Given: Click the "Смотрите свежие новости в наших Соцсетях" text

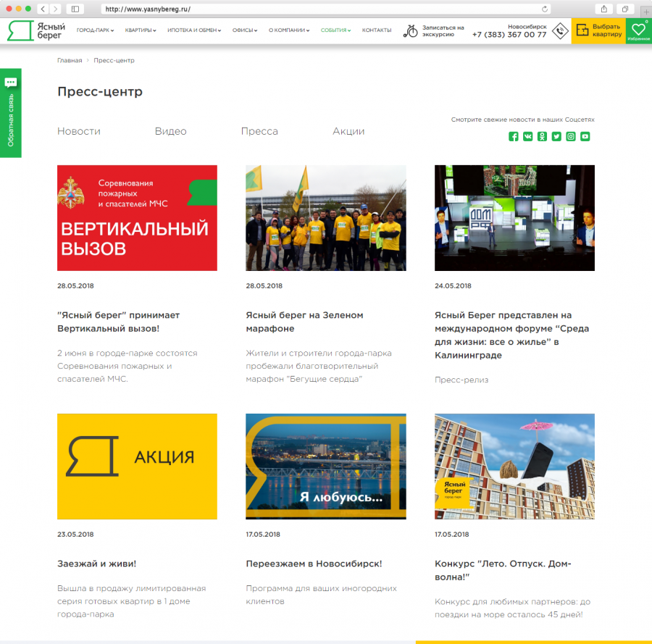Looking at the screenshot, I should (x=522, y=120).
